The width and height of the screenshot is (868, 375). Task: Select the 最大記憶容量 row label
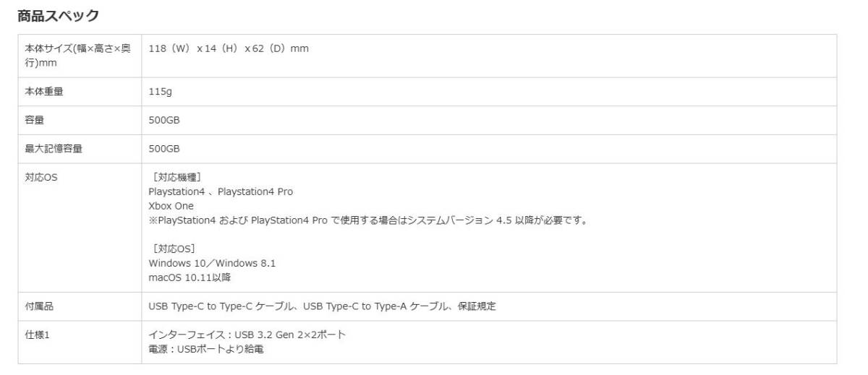tap(54, 149)
